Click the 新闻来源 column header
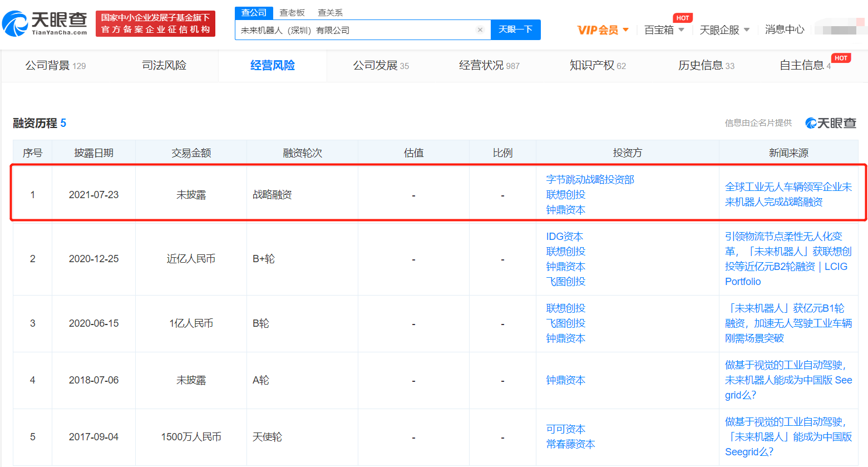Image resolution: width=868 pixels, height=467 pixels. [789, 153]
